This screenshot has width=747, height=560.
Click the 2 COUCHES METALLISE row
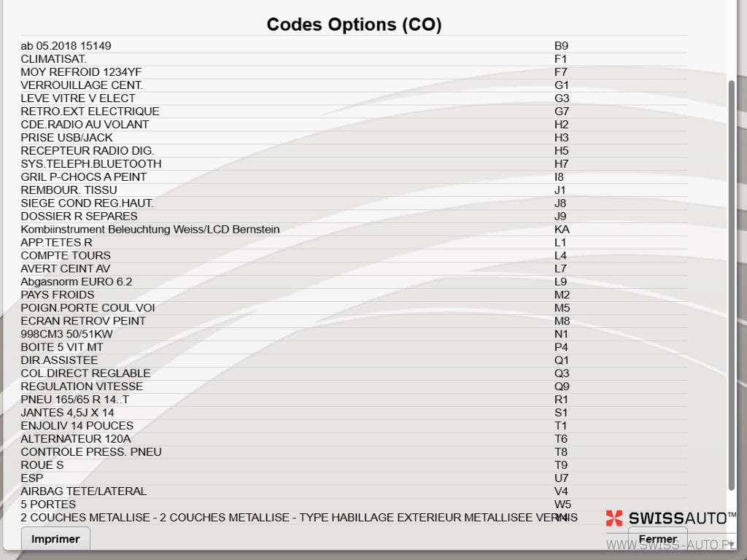pos(354,518)
